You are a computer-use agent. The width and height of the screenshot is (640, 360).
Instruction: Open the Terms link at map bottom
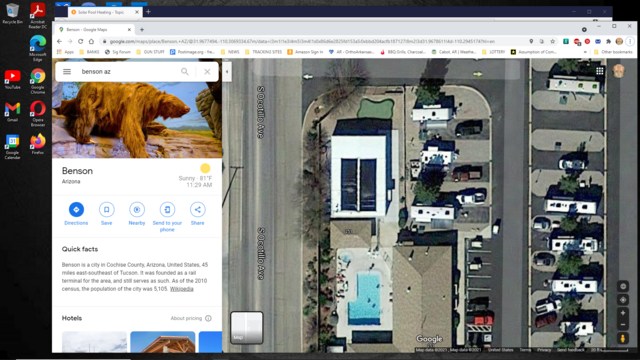pyautogui.click(x=525, y=350)
